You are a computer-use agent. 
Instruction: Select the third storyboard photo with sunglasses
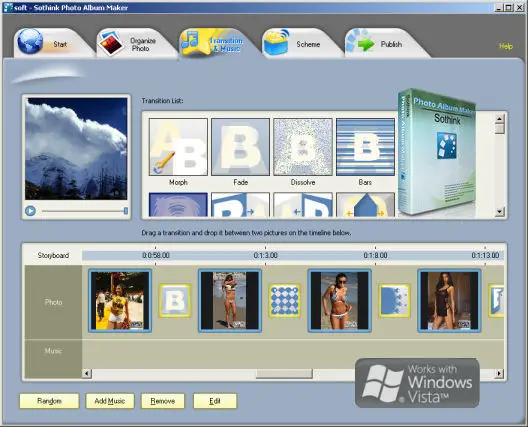pos(340,300)
